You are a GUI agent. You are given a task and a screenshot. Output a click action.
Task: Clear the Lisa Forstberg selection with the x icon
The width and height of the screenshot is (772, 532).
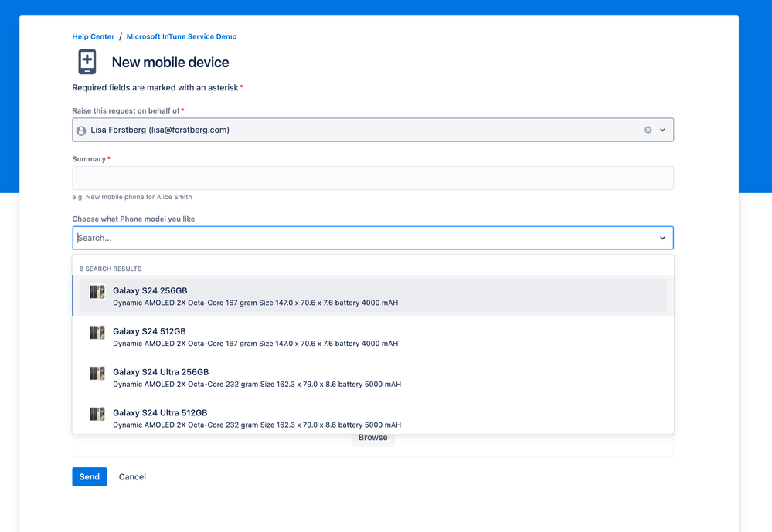click(648, 130)
